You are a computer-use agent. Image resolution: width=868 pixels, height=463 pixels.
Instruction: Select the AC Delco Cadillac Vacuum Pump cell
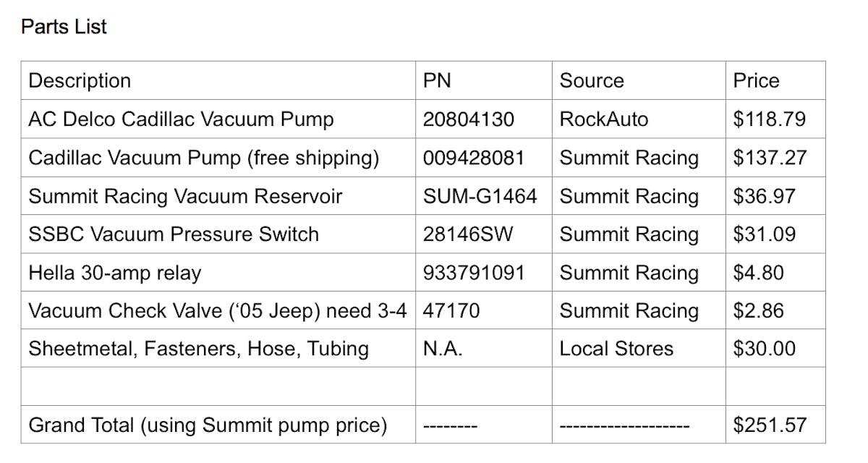(x=181, y=119)
